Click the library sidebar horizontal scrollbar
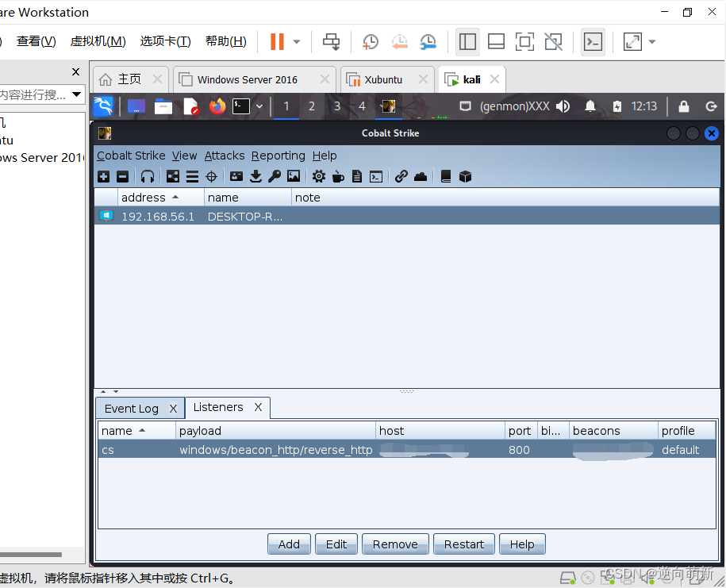Viewport: 726px width, 588px height. pos(31,554)
